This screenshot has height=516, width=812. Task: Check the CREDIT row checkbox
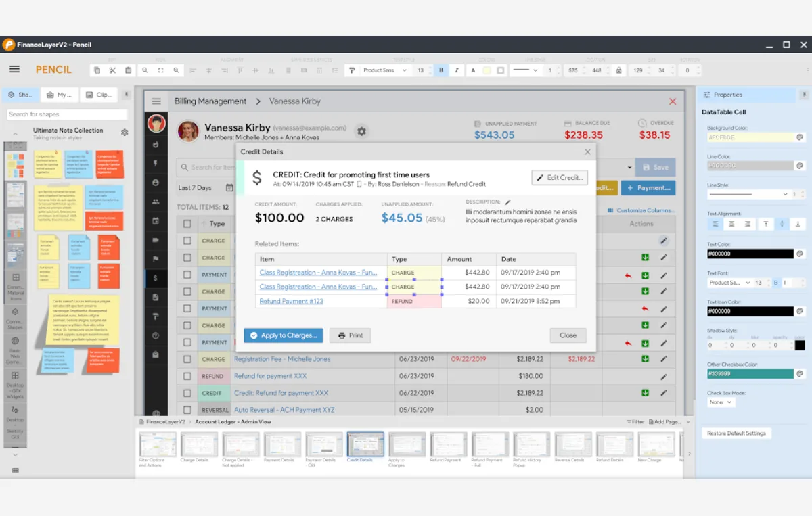tap(187, 393)
